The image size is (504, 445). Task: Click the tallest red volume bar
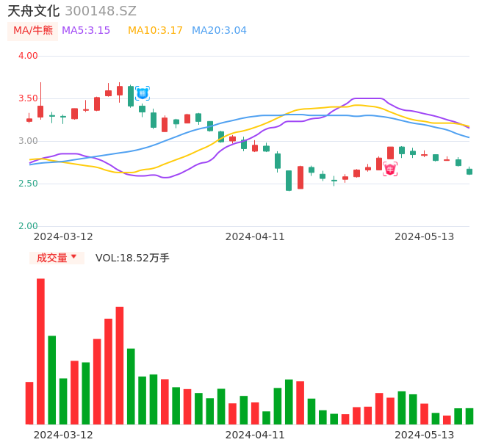pos(40,351)
